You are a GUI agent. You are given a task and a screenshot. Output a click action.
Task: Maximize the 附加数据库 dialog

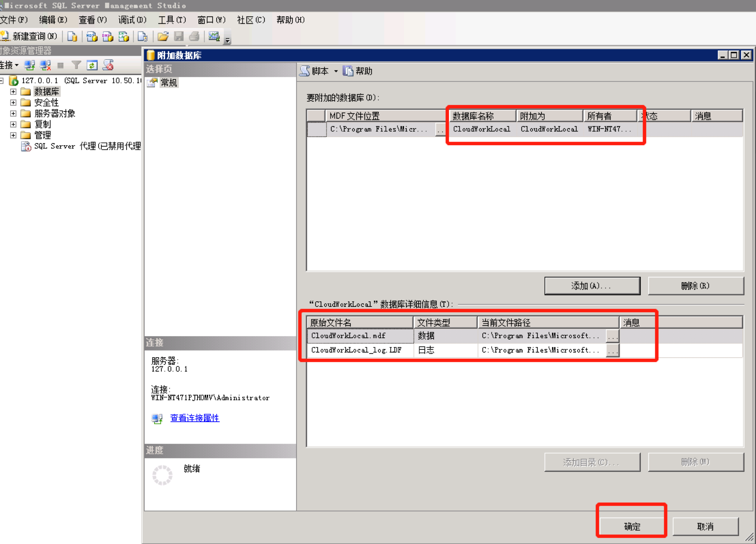pyautogui.click(x=734, y=55)
